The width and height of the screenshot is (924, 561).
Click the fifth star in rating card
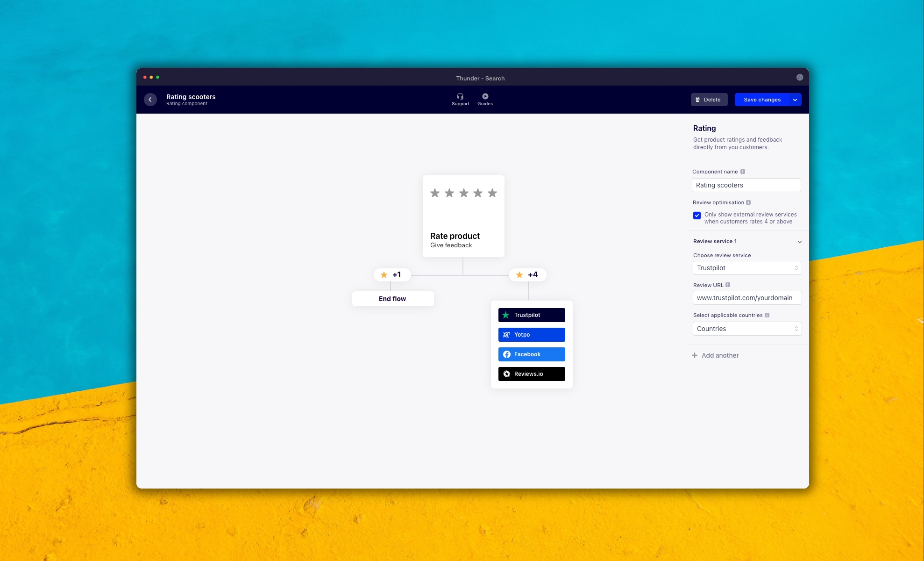pyautogui.click(x=492, y=193)
